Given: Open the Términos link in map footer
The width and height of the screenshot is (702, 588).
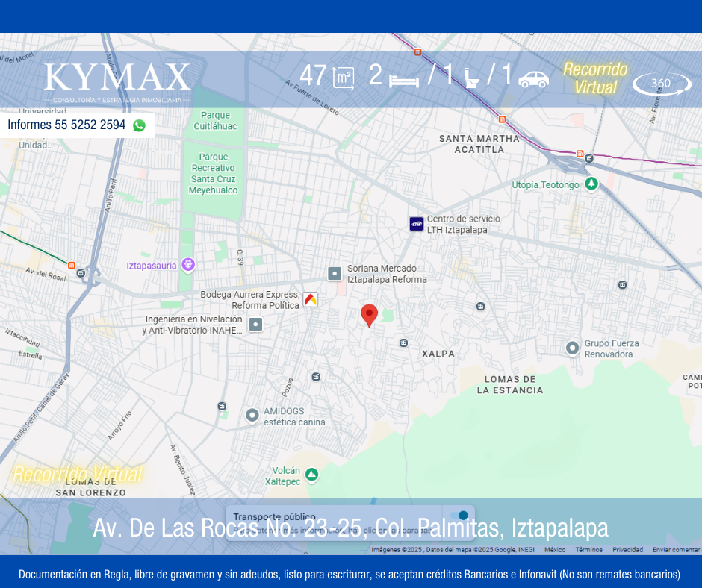Looking at the screenshot, I should 588,550.
